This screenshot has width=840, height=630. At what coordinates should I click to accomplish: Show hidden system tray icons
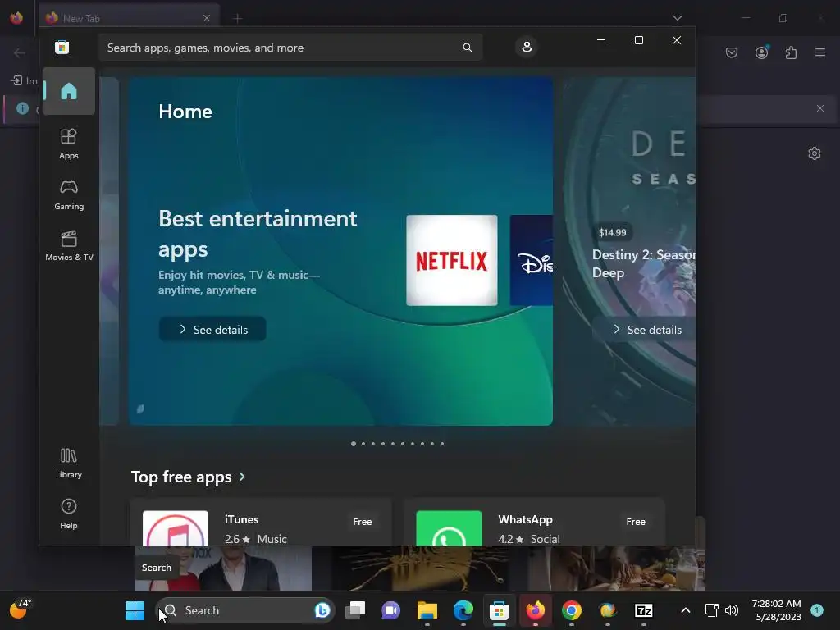(685, 610)
